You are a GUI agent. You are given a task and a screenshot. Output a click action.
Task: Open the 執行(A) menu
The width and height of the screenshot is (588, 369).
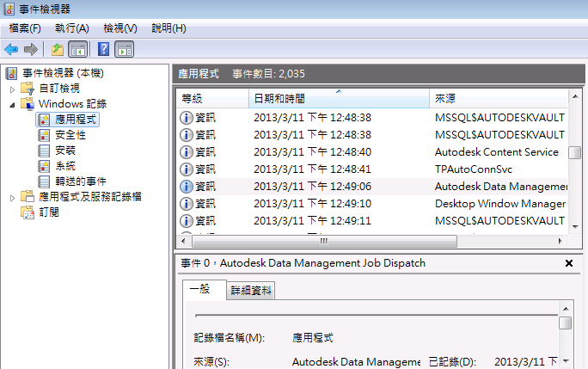(x=71, y=28)
